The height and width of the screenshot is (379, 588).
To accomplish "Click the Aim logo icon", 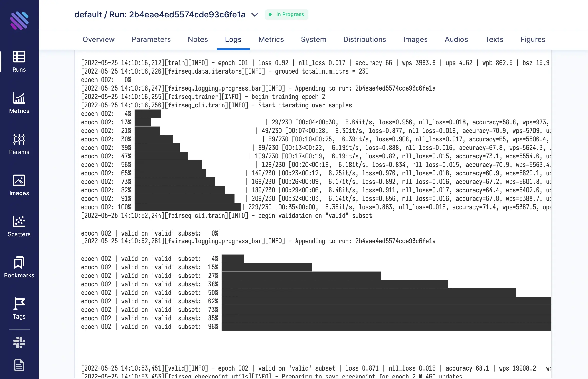I will coord(19,21).
